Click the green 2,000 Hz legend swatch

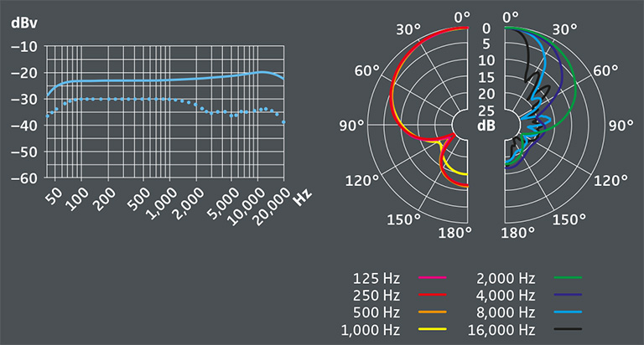pyautogui.click(x=568, y=276)
